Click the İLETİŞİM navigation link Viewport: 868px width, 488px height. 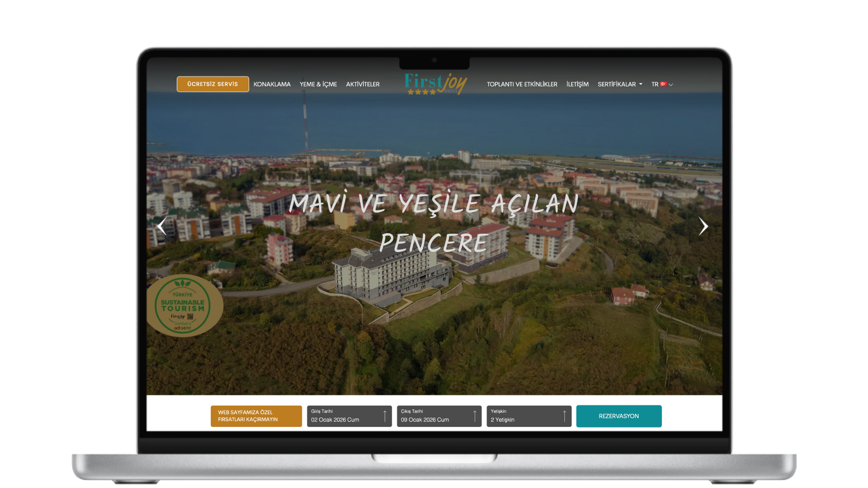[577, 84]
